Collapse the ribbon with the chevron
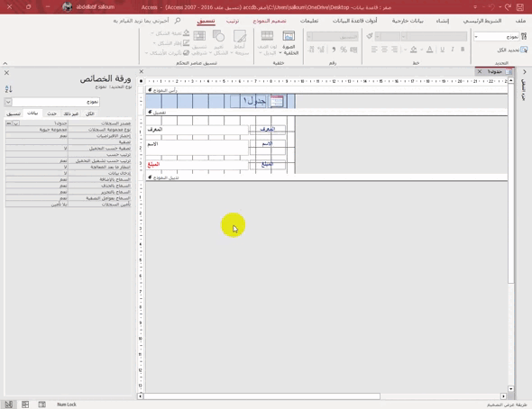Image resolution: width=532 pixels, height=409 pixels. pos(5,63)
